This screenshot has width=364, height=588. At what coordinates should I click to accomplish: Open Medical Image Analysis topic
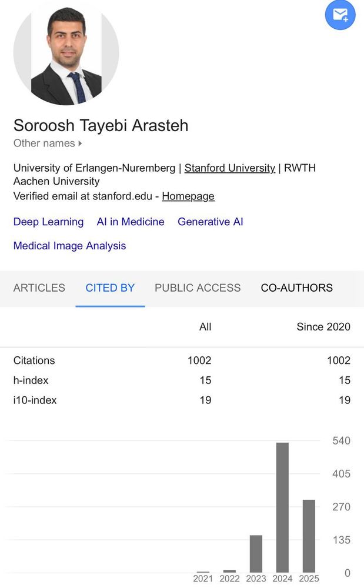pyautogui.click(x=70, y=246)
